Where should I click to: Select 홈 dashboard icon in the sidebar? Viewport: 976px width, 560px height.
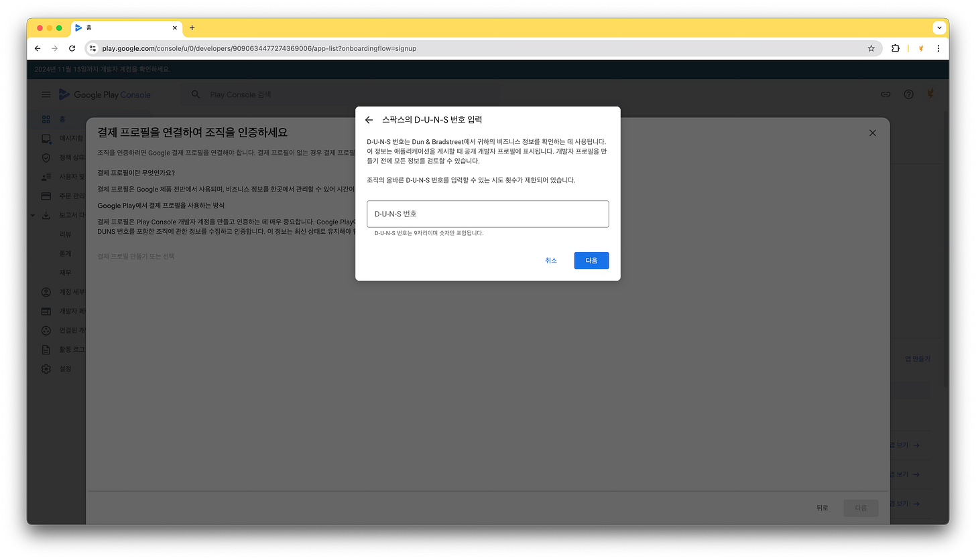point(46,119)
